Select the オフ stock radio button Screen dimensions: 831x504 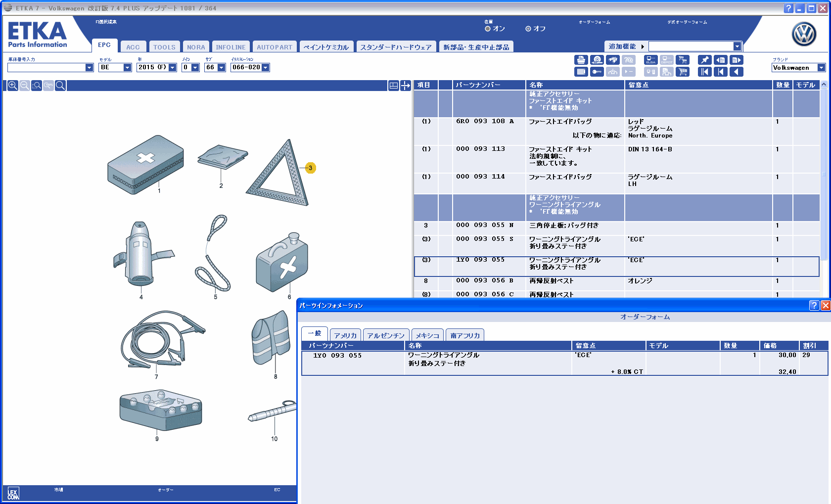tap(528, 29)
